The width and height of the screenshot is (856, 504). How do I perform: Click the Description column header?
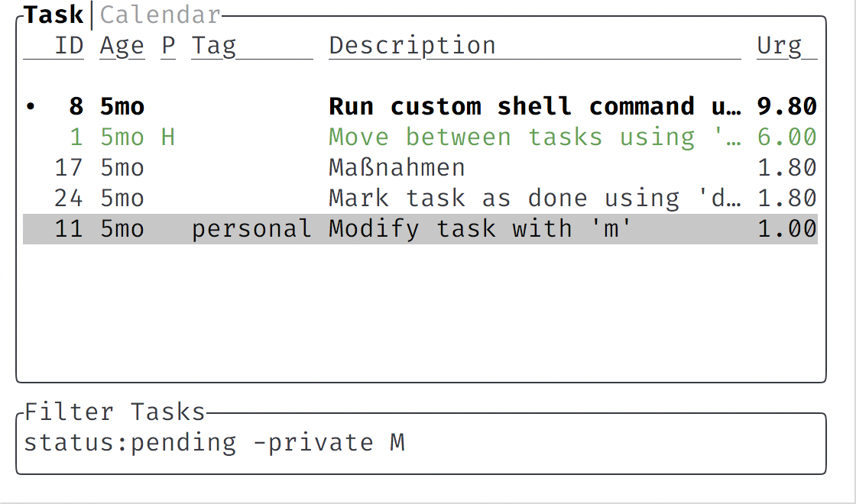click(411, 45)
